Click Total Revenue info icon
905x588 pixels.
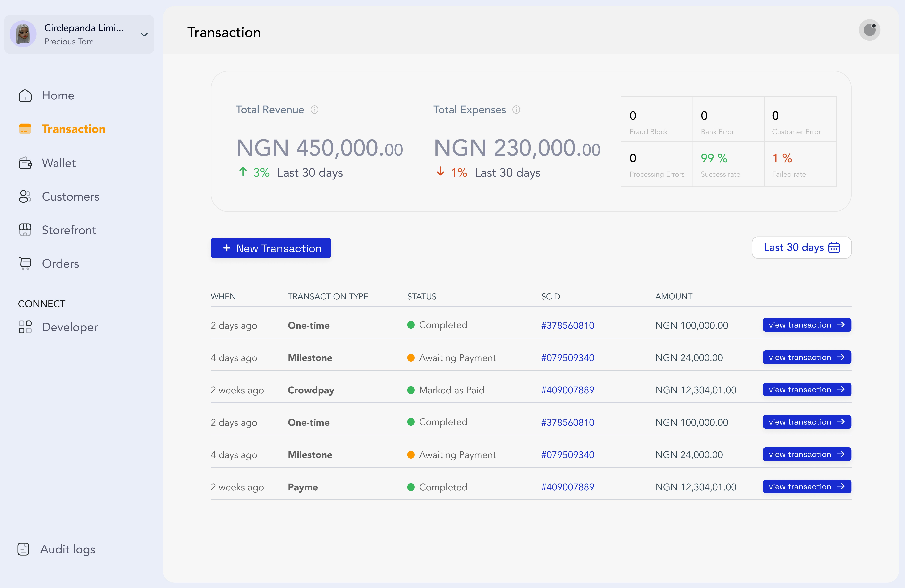(315, 110)
